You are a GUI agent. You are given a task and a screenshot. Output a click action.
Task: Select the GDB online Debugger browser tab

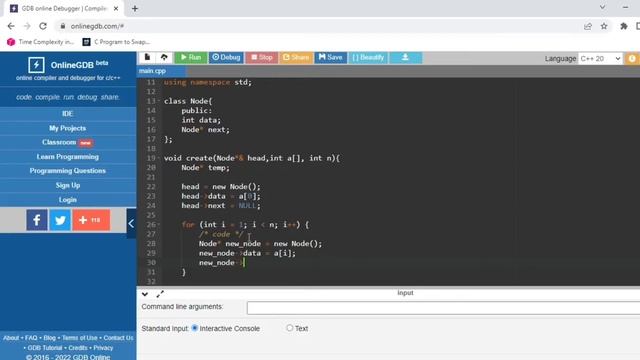[64, 9]
